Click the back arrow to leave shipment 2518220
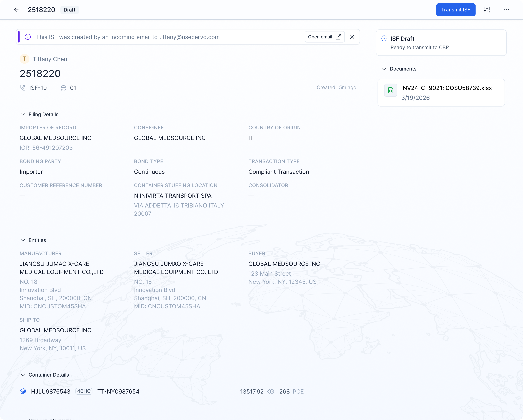The height and width of the screenshot is (420, 523). (x=16, y=10)
